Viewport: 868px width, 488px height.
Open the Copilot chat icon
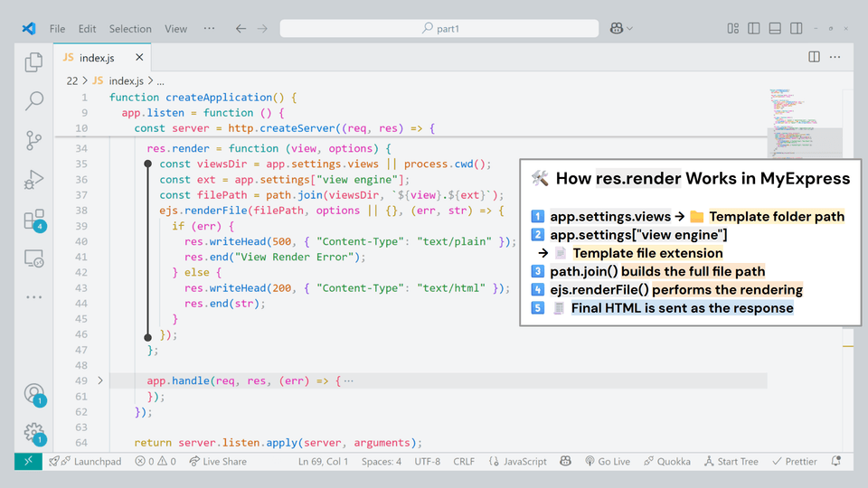coord(616,28)
